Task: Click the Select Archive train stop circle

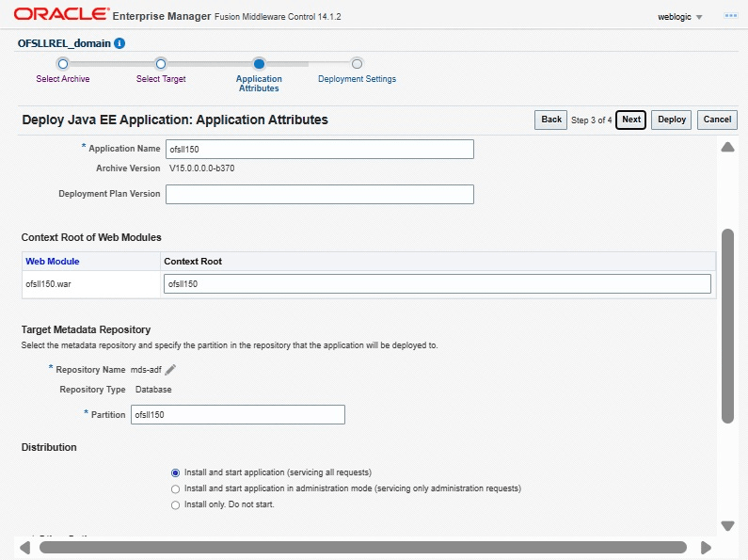Action: pos(62,63)
